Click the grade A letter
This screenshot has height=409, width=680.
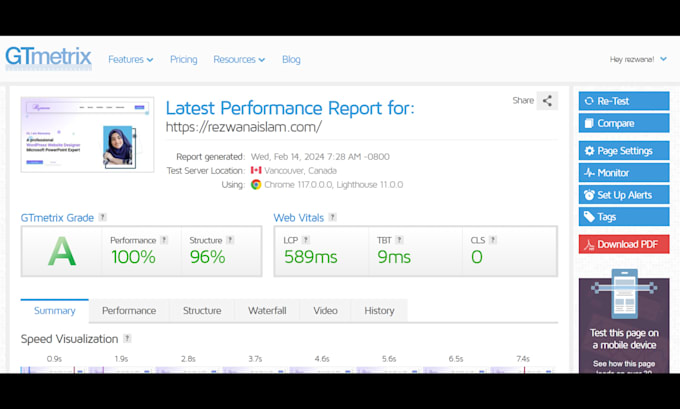coord(62,251)
